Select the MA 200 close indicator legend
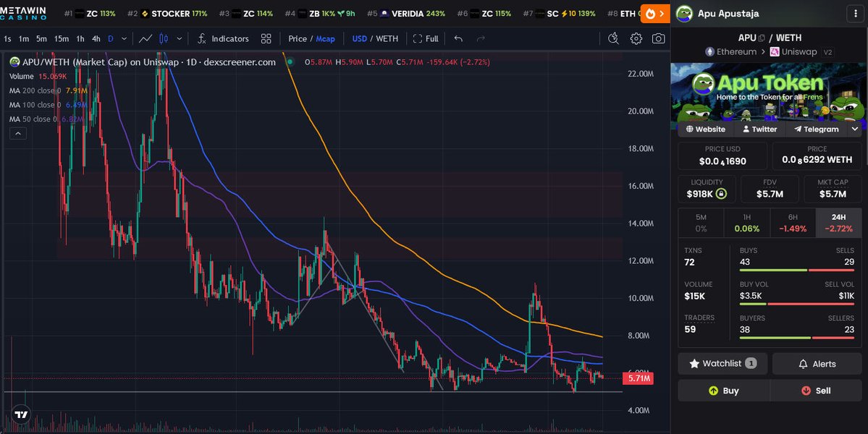 click(49, 90)
